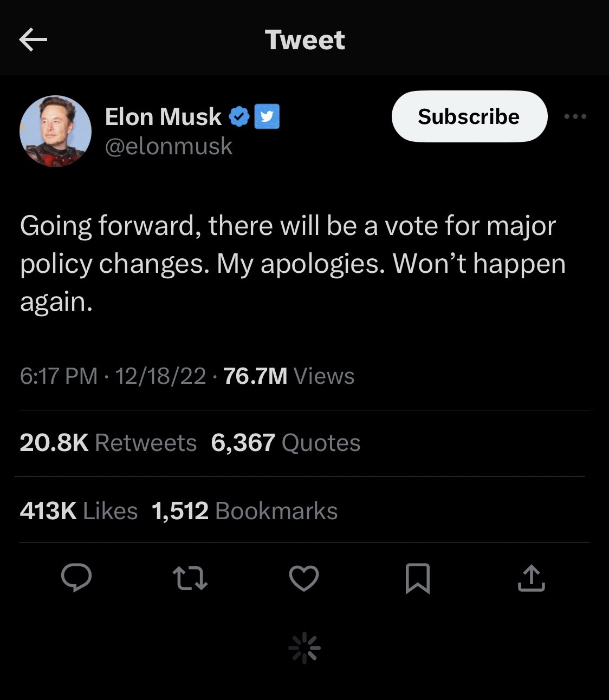Viewport: 609px width, 700px height.
Task: Tap the Elon Musk display name
Action: coord(163,116)
